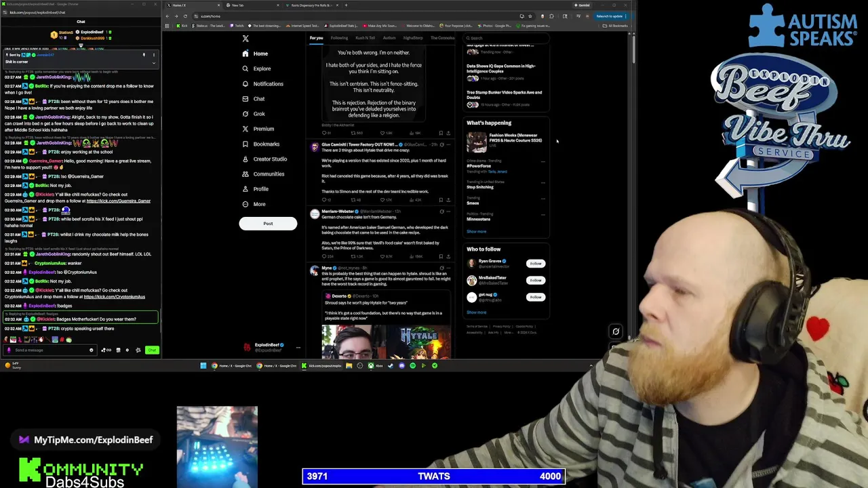Open the #PowerForce trending topic
Viewport: 868px width, 488px height.
479,166
